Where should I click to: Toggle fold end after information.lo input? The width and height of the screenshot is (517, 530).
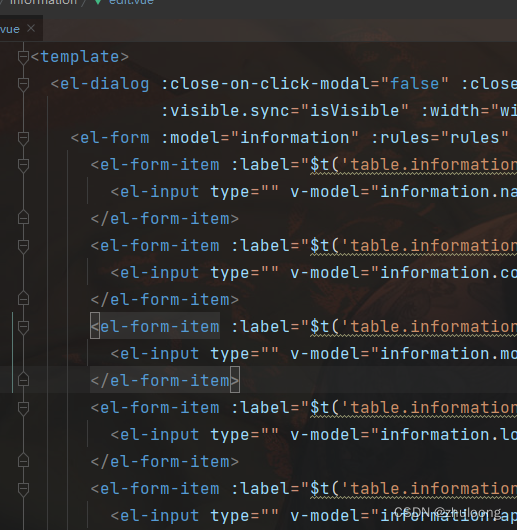tap(23, 461)
